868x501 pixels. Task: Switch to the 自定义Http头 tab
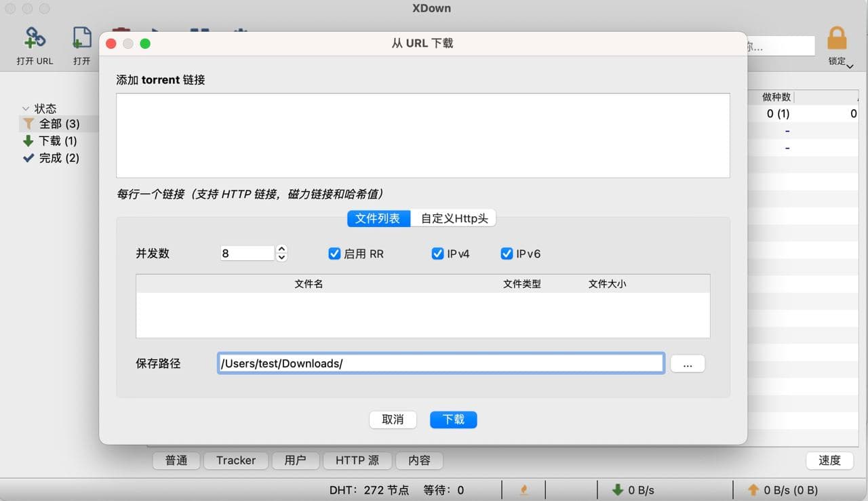point(454,218)
